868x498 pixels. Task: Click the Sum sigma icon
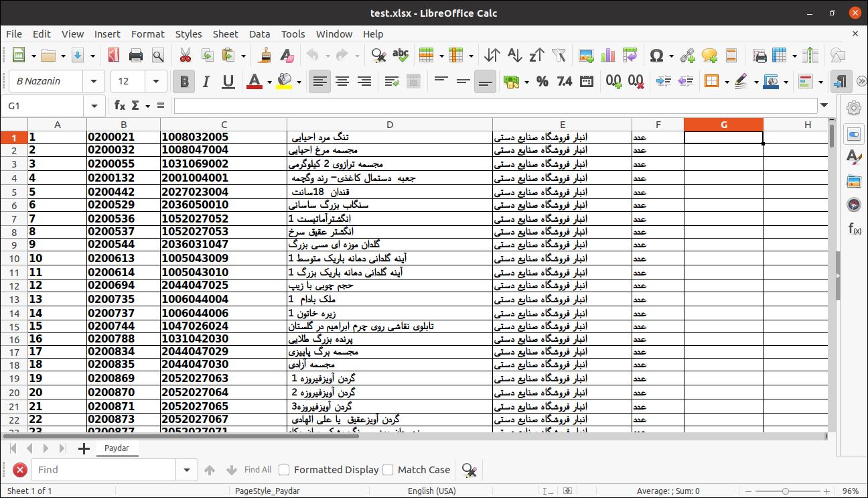135,105
